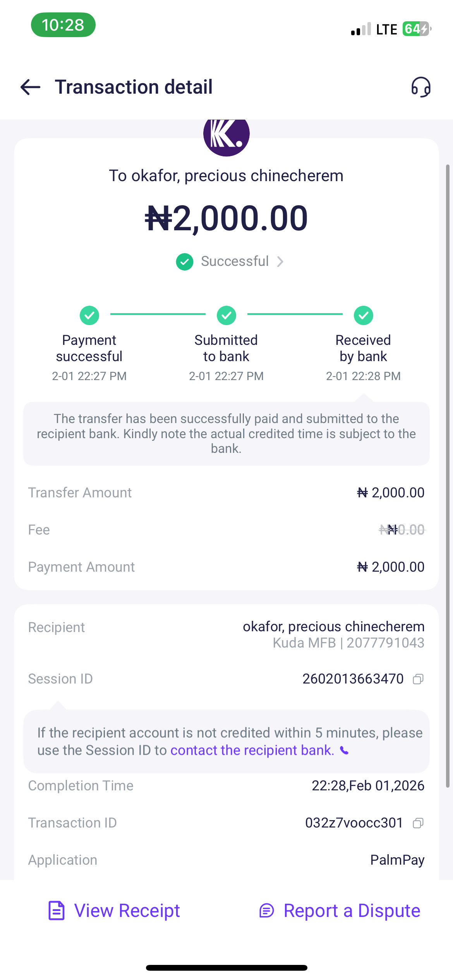Tap the back arrow icon

pyautogui.click(x=30, y=87)
